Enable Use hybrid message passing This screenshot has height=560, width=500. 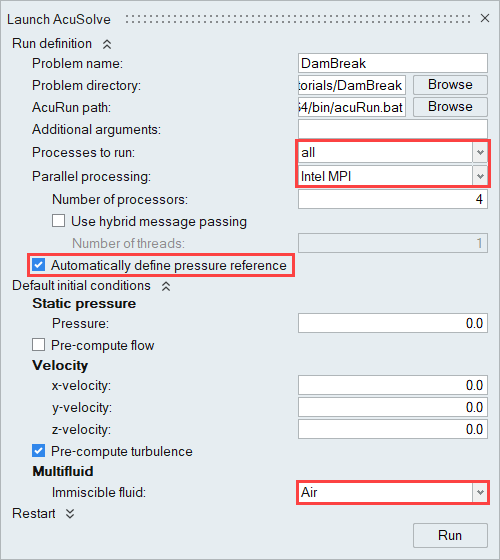59,221
